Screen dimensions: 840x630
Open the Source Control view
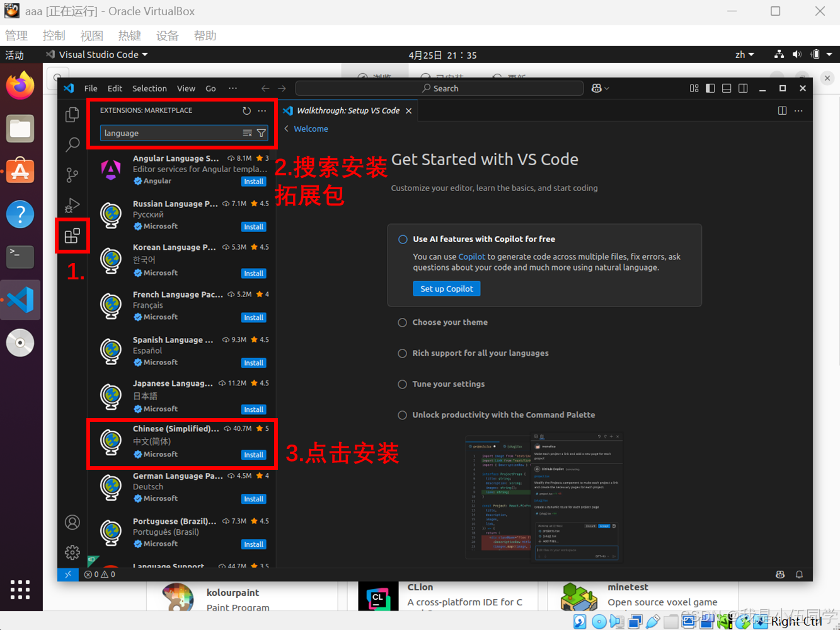coord(72,175)
